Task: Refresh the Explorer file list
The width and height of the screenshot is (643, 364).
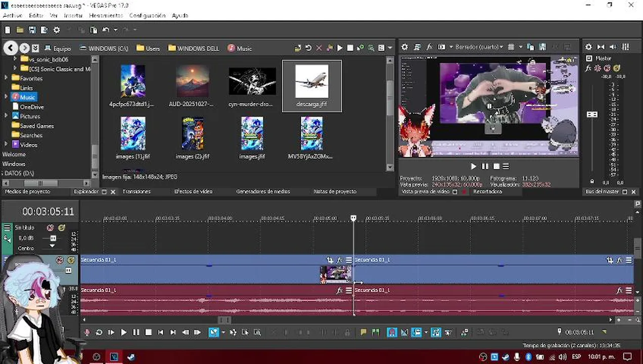Action: (x=308, y=48)
